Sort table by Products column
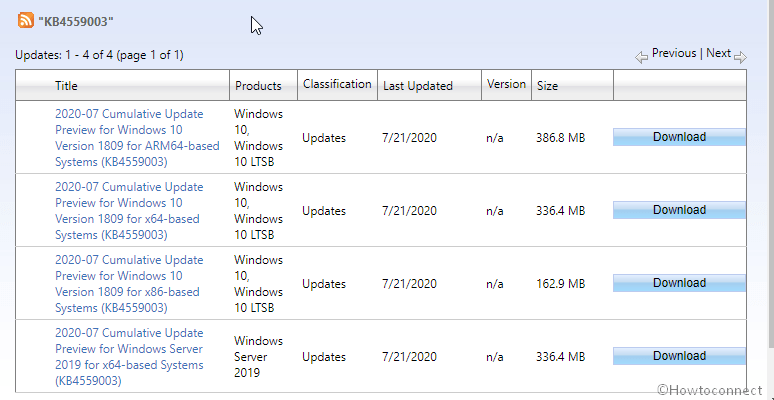This screenshot has height=400, width=774. pos(258,86)
